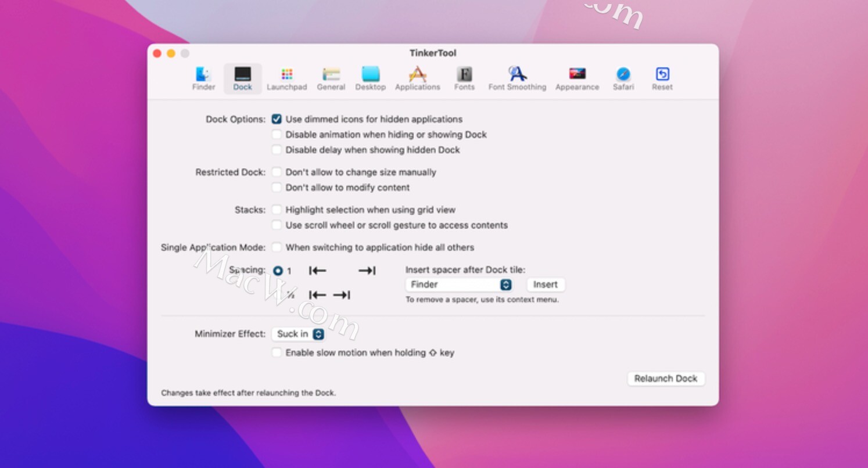This screenshot has height=468, width=868.
Task: Open the Desktop settings pane
Action: [370, 78]
